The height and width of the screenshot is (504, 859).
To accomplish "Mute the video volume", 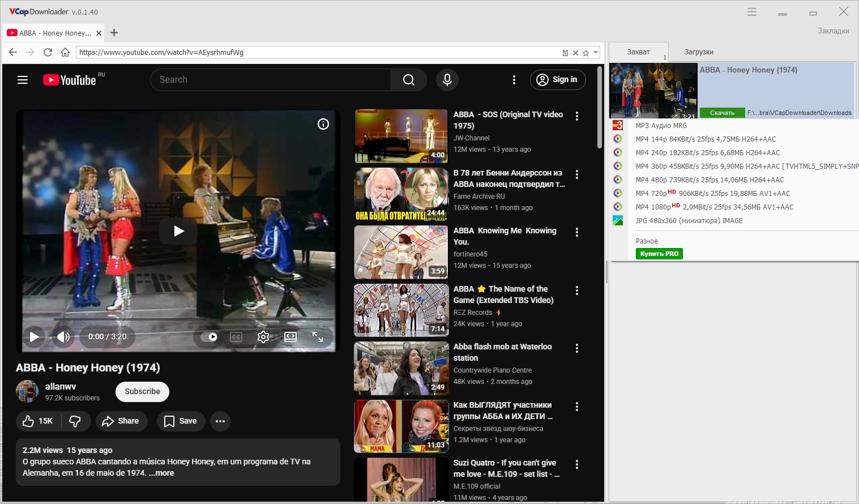I will [63, 337].
